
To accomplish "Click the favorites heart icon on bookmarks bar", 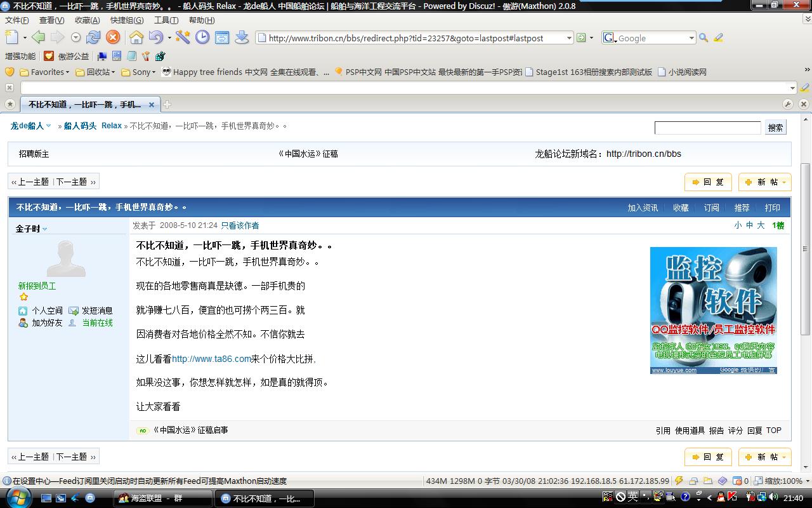I will point(10,72).
